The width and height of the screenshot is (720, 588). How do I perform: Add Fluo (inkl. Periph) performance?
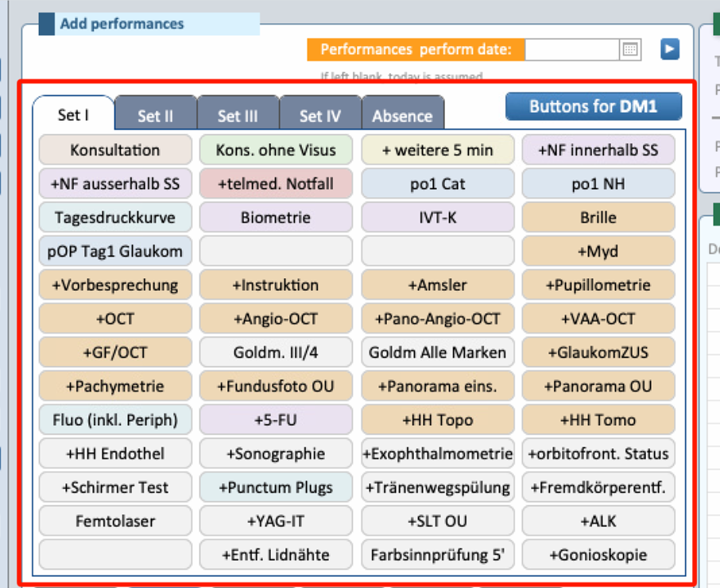(x=115, y=420)
